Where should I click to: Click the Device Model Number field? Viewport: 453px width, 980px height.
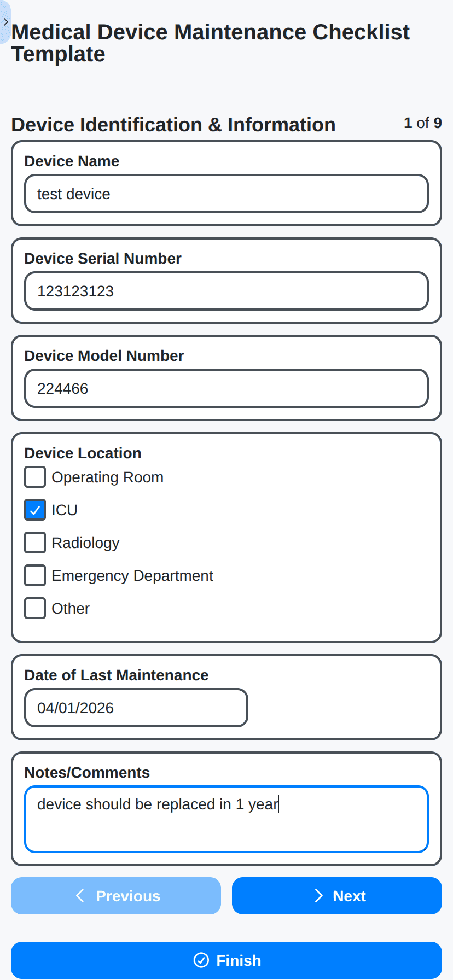tap(226, 388)
